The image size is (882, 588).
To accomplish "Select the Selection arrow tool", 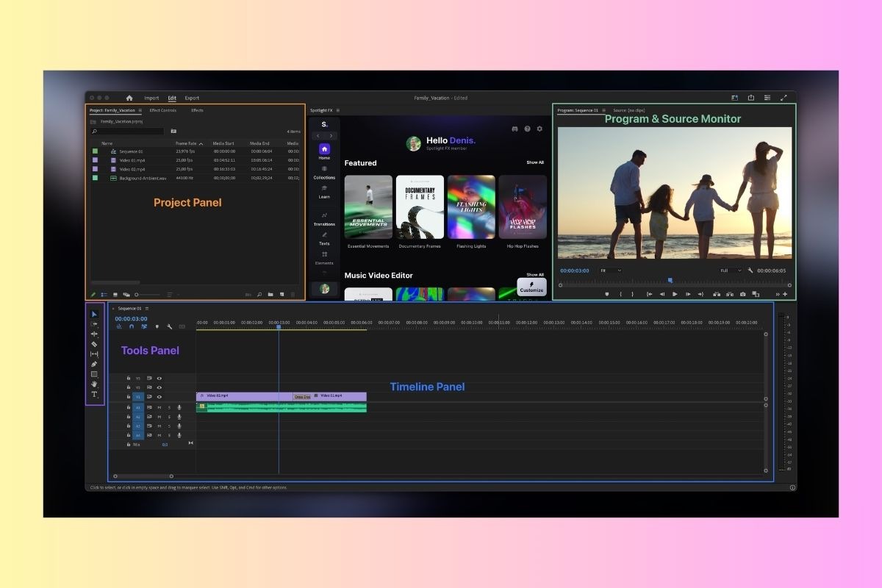I will point(94,314).
